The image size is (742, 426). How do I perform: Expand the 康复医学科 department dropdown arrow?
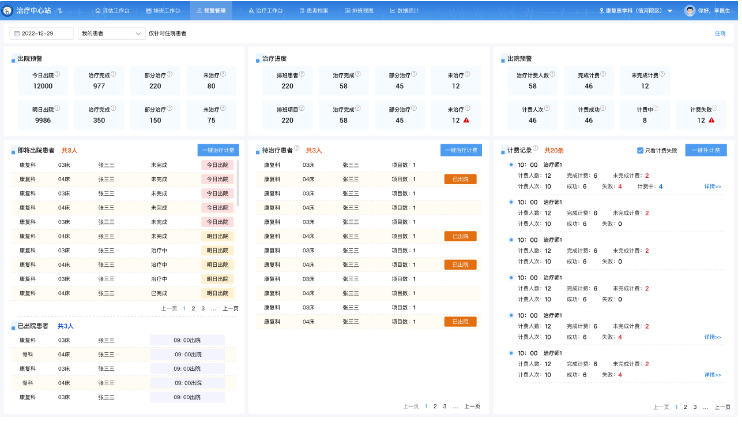point(670,11)
